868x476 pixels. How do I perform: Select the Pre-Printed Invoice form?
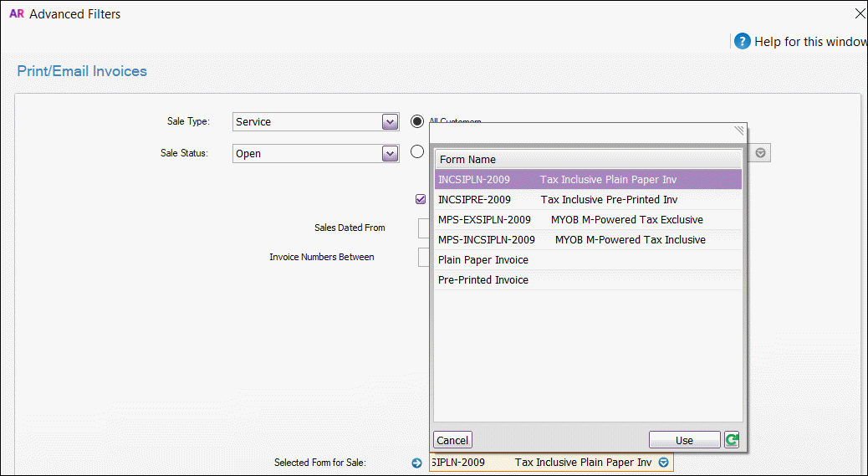pyautogui.click(x=588, y=279)
